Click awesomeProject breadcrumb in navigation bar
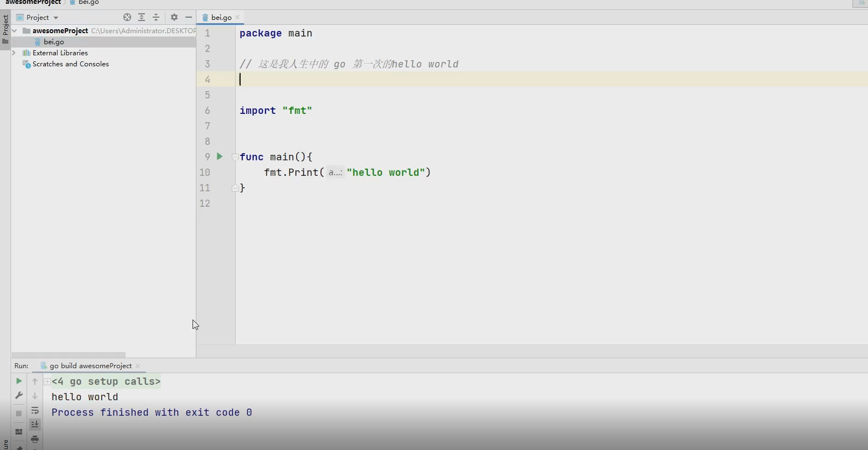This screenshot has width=868, height=450. click(33, 2)
